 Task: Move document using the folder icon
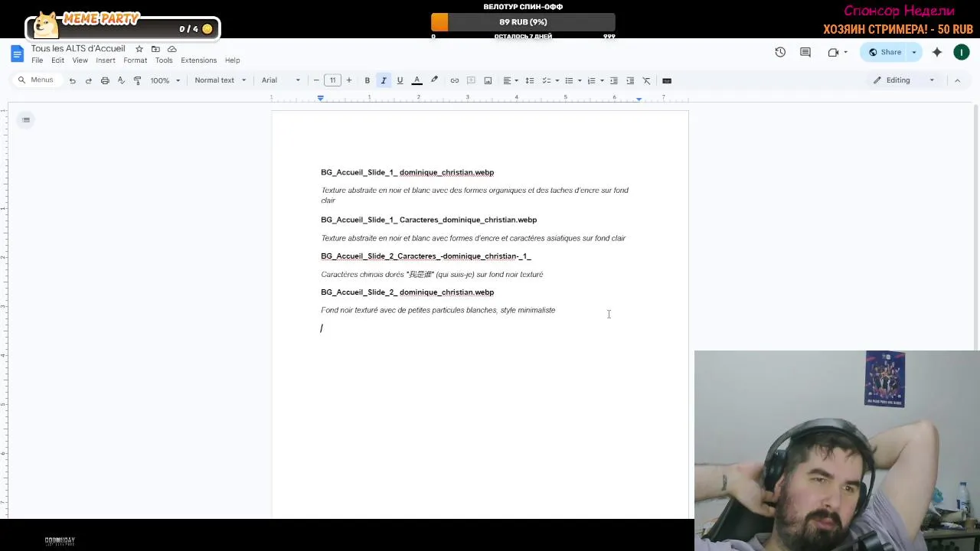(x=155, y=49)
